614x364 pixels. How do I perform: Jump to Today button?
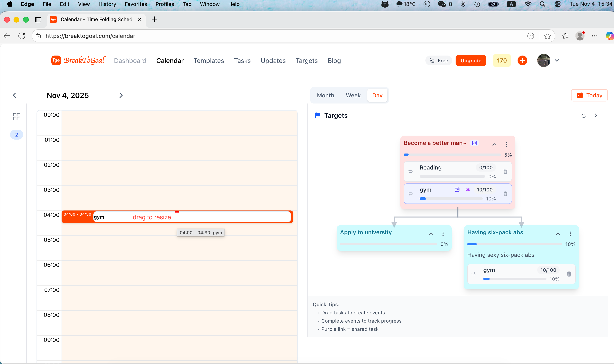coord(589,95)
